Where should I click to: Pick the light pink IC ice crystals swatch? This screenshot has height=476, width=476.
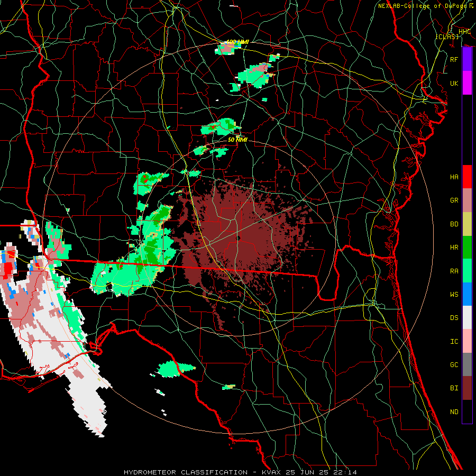point(467,341)
